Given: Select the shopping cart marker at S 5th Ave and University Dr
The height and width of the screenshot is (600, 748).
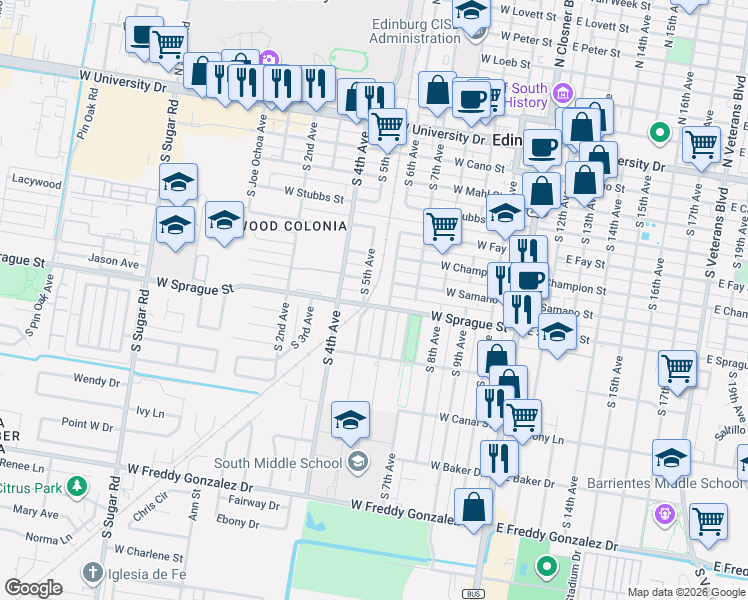Looking at the screenshot, I should 387,128.
